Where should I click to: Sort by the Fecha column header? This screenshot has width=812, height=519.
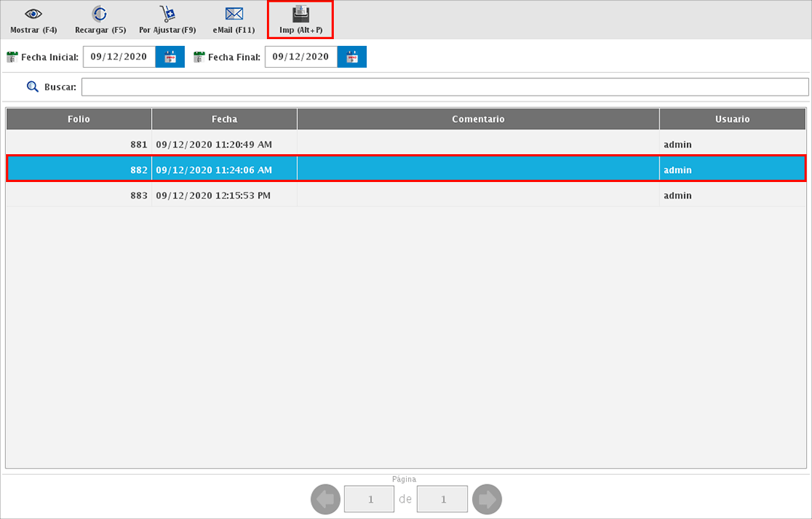point(224,119)
